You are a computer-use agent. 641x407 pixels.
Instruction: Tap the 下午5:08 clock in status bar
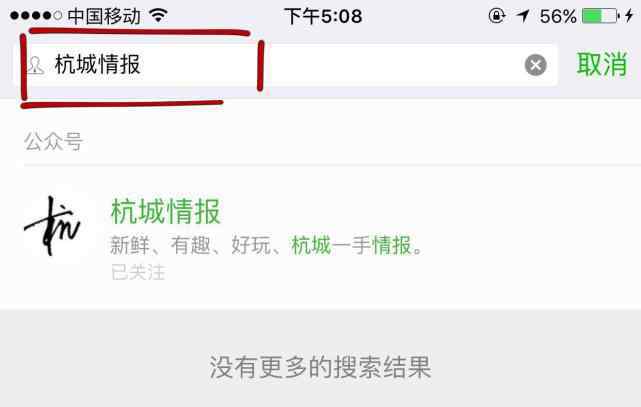tap(323, 16)
